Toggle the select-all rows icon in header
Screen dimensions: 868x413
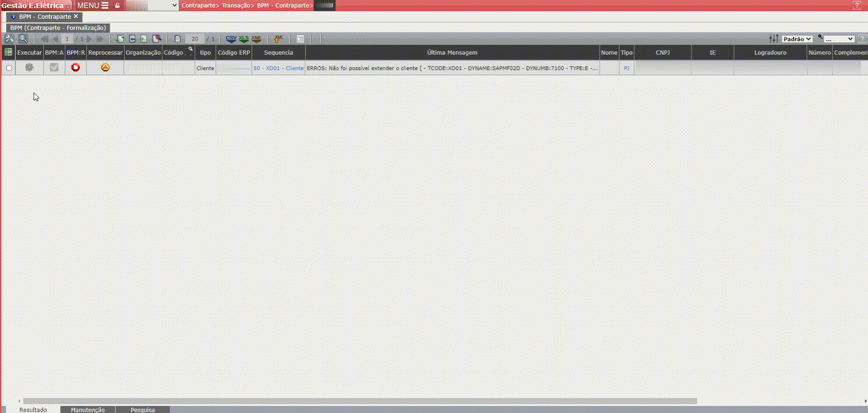(8, 52)
